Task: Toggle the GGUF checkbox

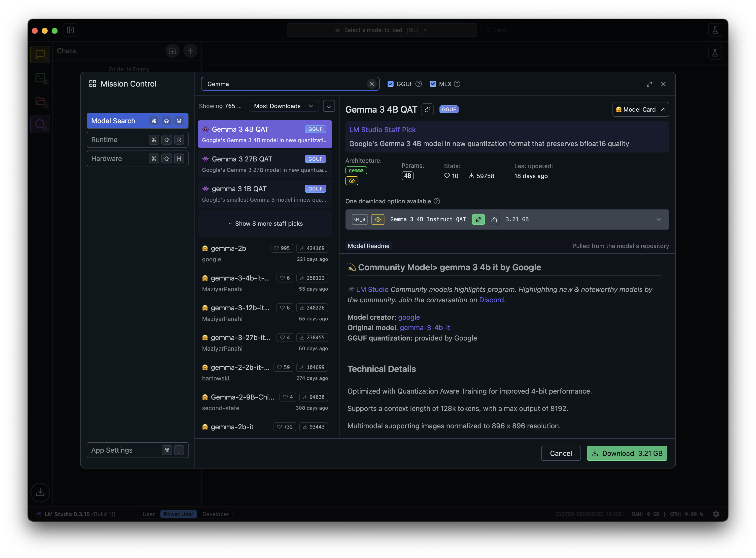Action: tap(391, 84)
